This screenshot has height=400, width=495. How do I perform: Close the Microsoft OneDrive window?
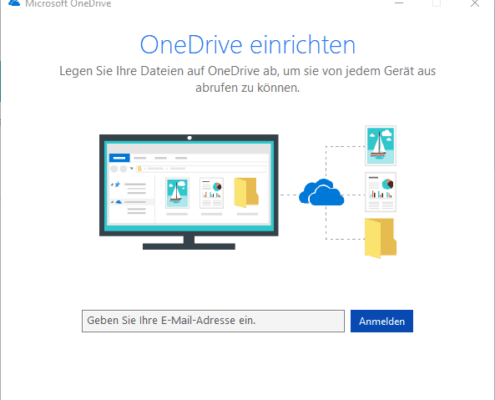pos(475,3)
